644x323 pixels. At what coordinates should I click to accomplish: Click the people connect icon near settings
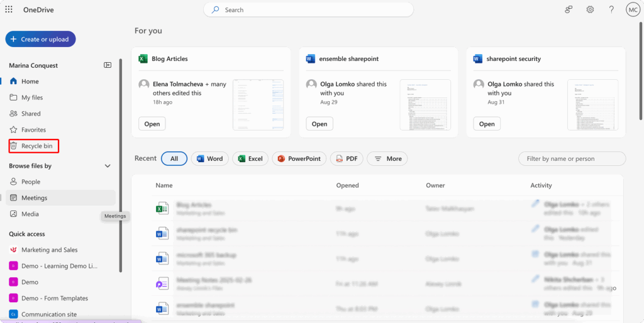(569, 10)
